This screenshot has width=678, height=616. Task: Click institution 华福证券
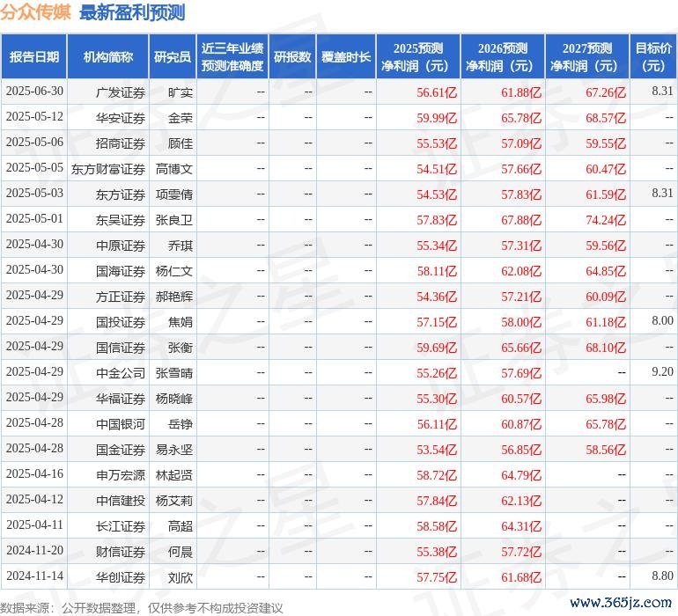(x=121, y=399)
